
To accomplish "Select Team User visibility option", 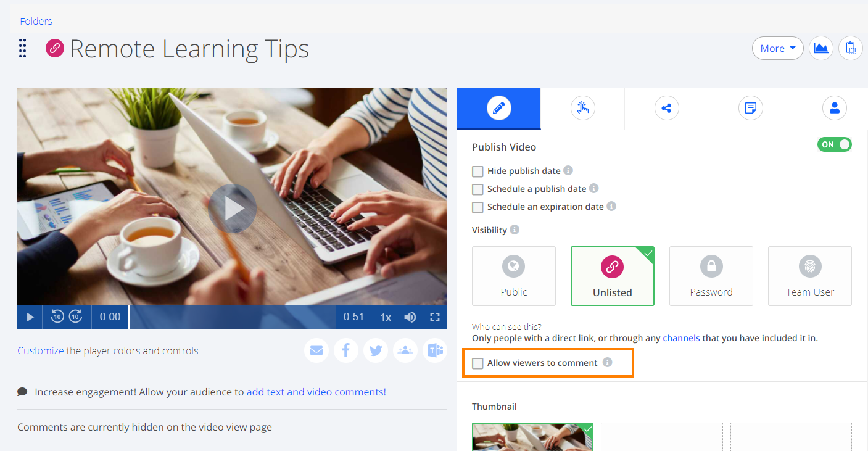I will tap(810, 276).
